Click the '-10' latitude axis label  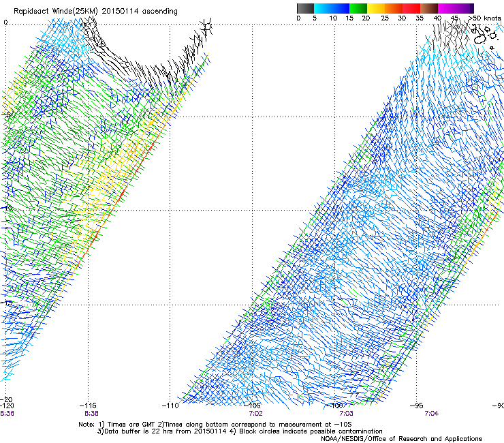[7, 208]
